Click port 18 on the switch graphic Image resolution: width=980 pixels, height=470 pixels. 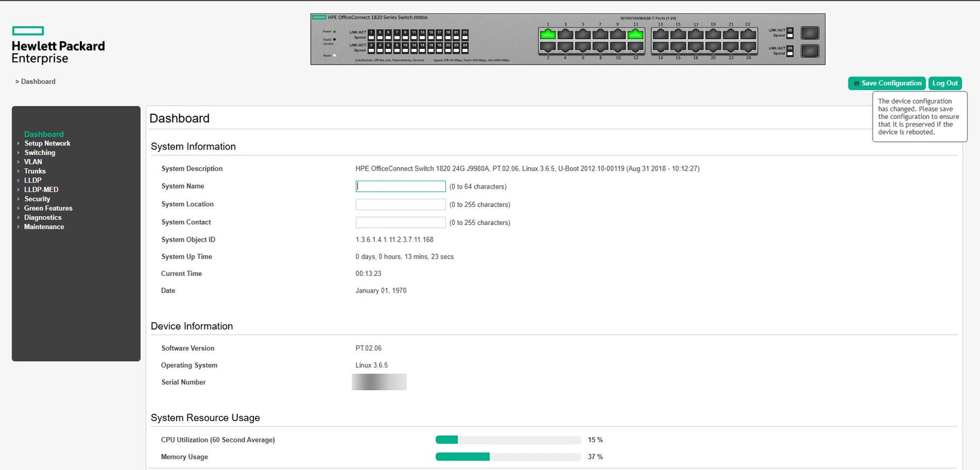[x=696, y=46]
